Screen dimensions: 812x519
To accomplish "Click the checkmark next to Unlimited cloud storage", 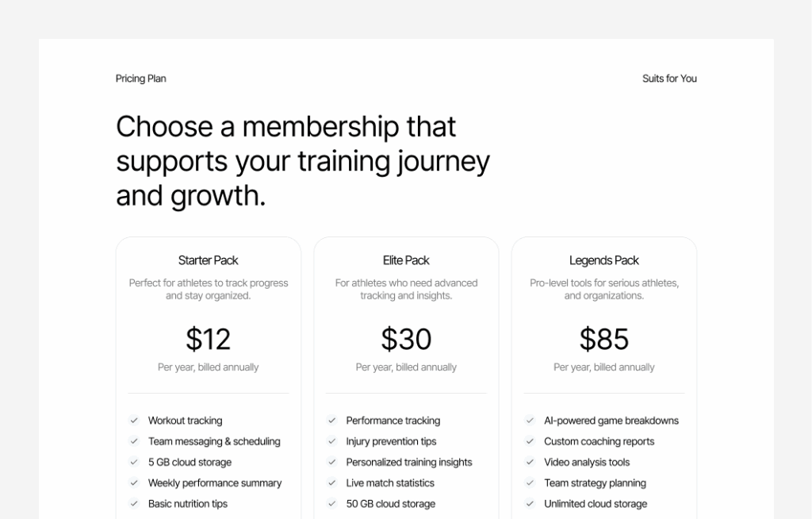I will pyautogui.click(x=530, y=503).
